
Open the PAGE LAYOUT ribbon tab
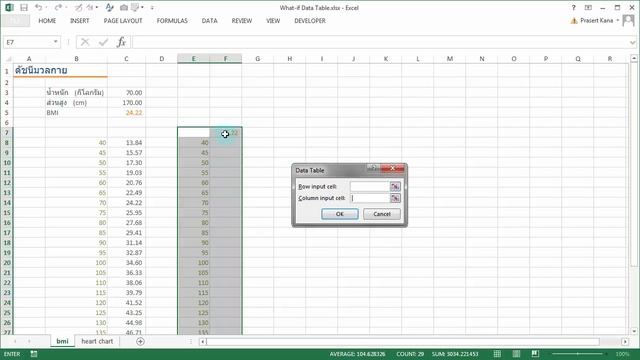click(x=123, y=21)
